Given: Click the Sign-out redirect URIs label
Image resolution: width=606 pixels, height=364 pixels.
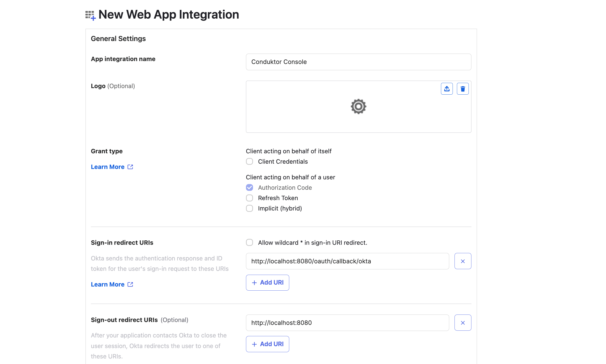Looking at the screenshot, I should point(124,320).
